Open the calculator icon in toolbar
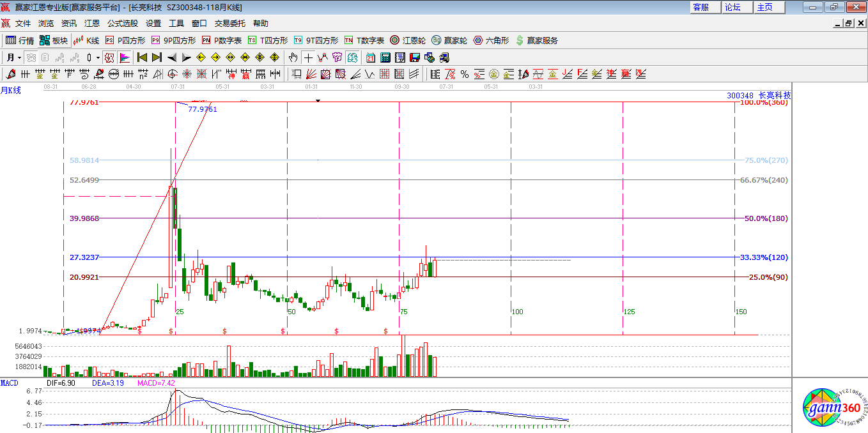The image size is (868, 433). tap(384, 57)
